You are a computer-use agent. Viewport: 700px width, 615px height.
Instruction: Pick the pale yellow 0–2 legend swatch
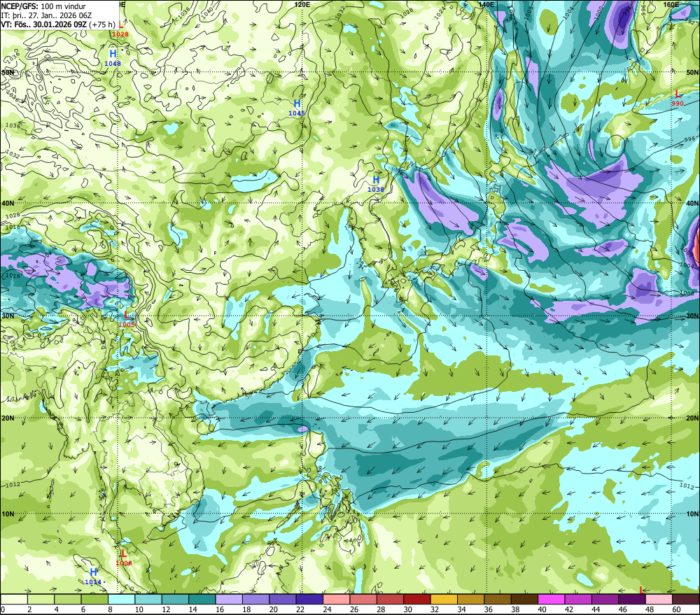[14, 599]
